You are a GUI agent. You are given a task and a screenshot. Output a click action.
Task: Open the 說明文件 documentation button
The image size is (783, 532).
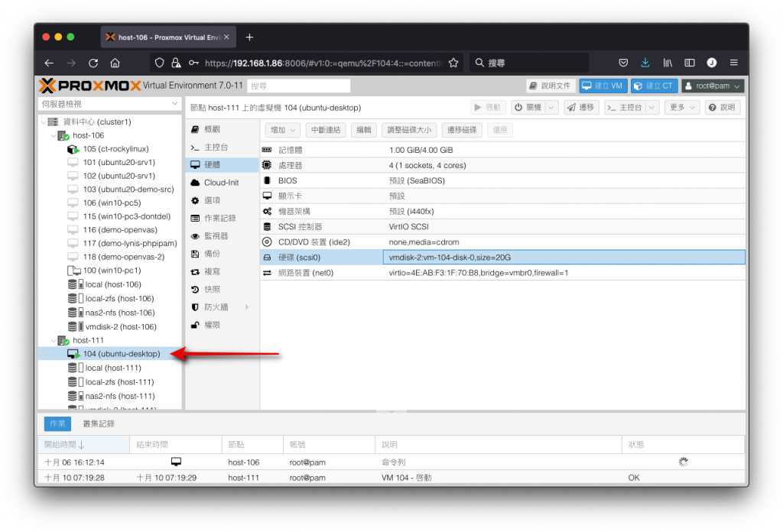(551, 86)
